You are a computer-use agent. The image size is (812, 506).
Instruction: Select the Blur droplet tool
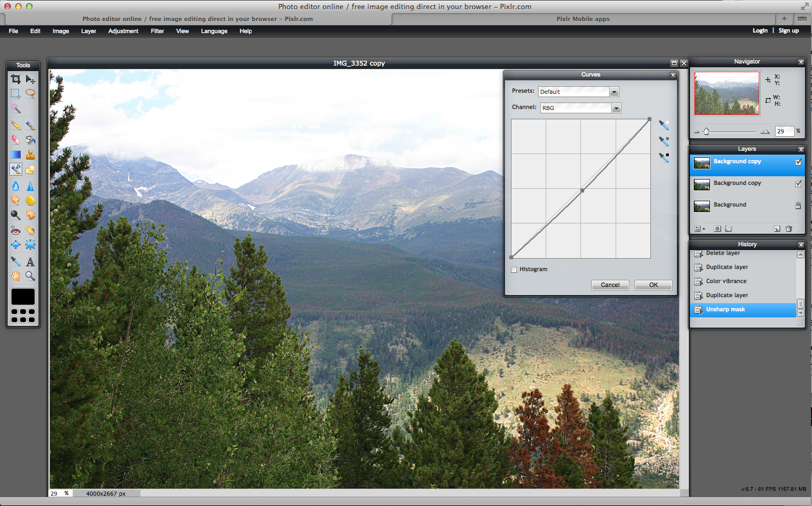pyautogui.click(x=16, y=186)
